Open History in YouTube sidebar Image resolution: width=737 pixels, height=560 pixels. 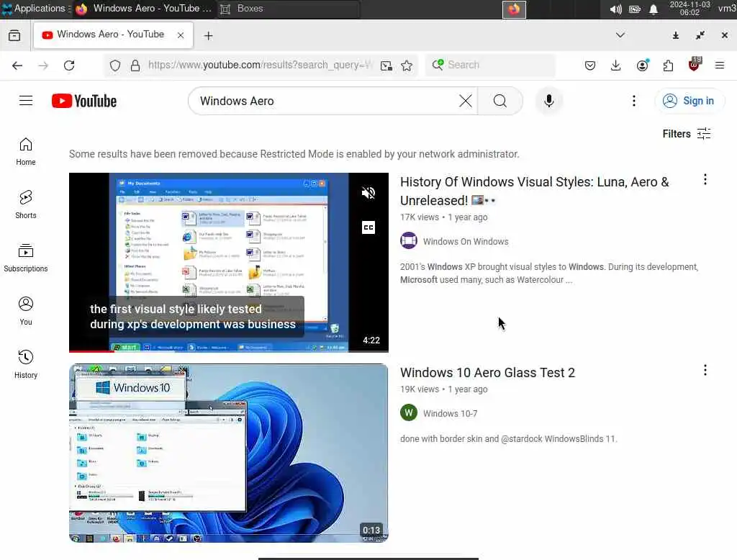click(26, 364)
